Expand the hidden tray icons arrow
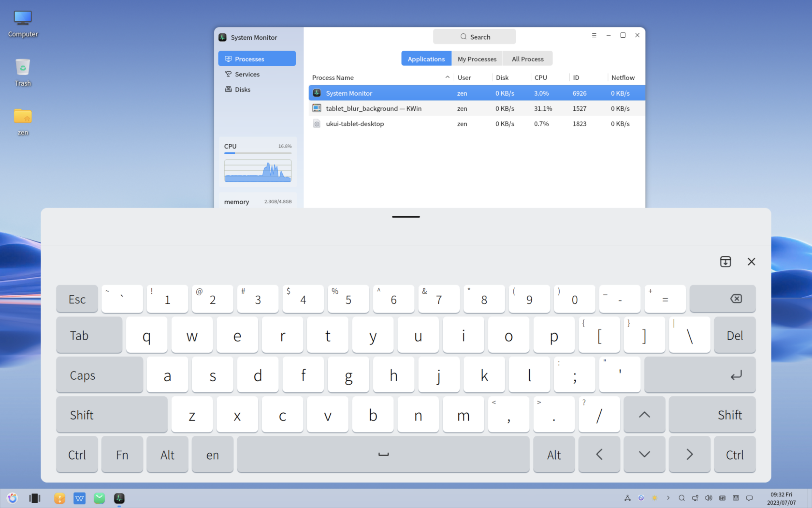Screen dimensions: 812x508 pyautogui.click(x=668, y=498)
